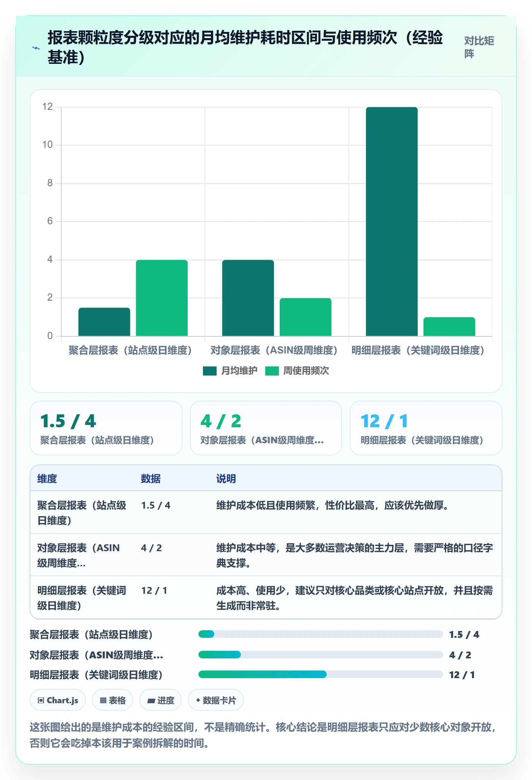This screenshot has height=780, width=532.
Task: Click the Chart.js chip
Action: 58,700
